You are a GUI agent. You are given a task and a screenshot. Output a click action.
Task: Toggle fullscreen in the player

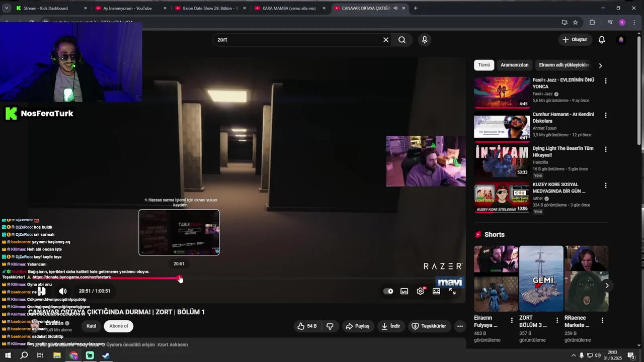click(452, 291)
